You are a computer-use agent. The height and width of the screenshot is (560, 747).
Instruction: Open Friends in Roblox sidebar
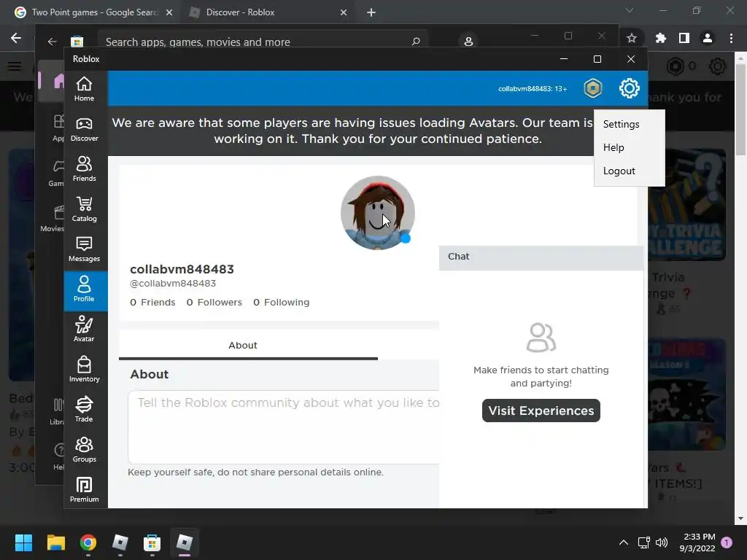[x=85, y=169]
